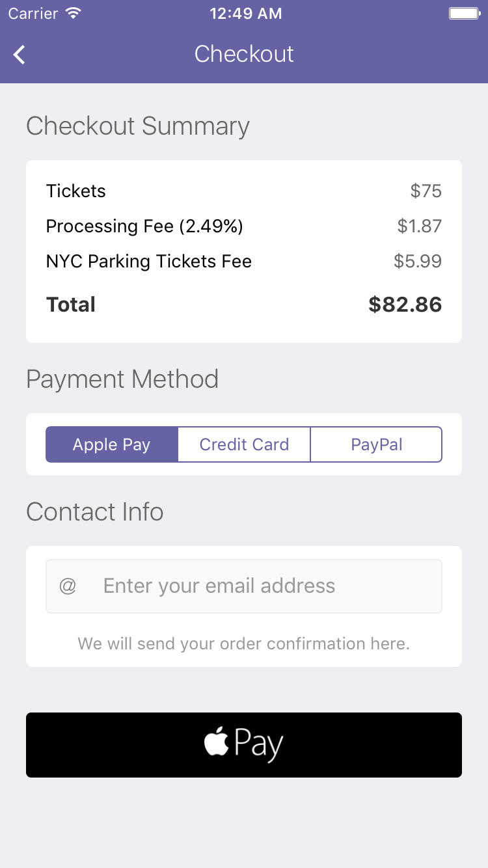Click the Wi-Fi status icon

point(74,14)
